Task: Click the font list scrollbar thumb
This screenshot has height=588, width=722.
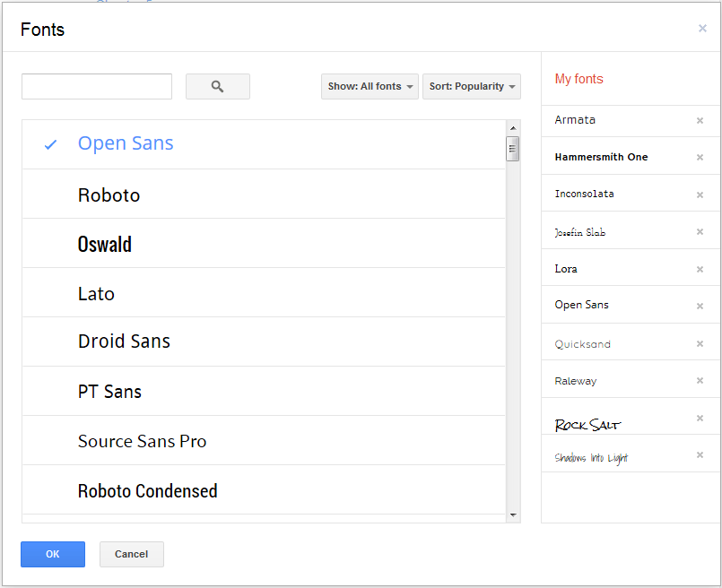Action: 512,149
